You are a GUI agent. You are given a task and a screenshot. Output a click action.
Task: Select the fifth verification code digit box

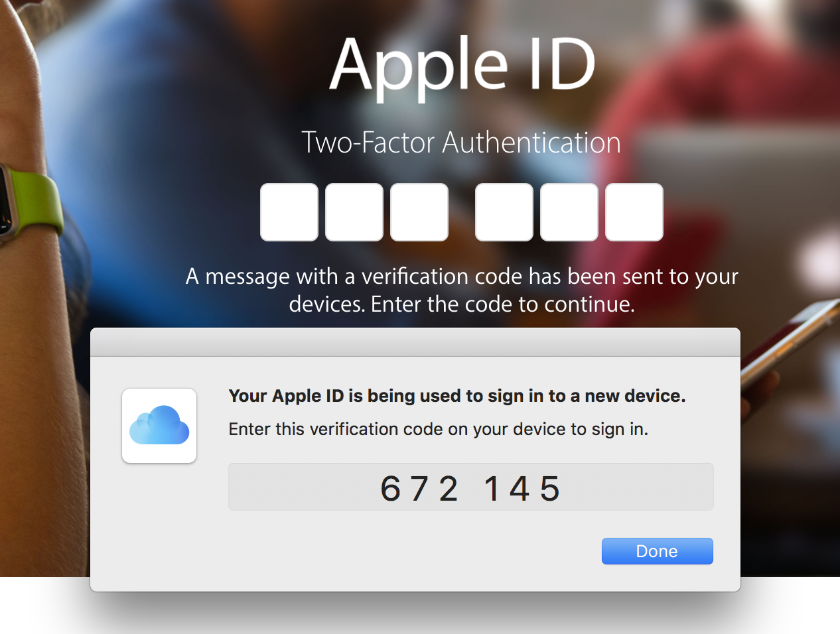pyautogui.click(x=569, y=212)
